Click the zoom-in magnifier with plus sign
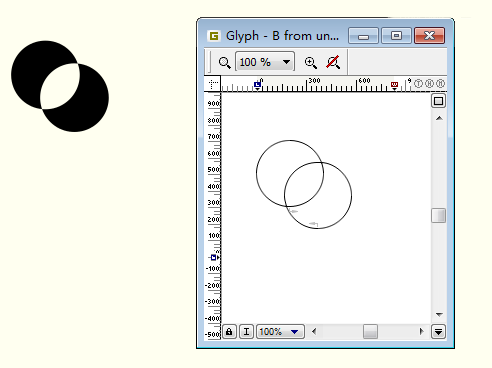This screenshot has width=492, height=368. tap(311, 62)
